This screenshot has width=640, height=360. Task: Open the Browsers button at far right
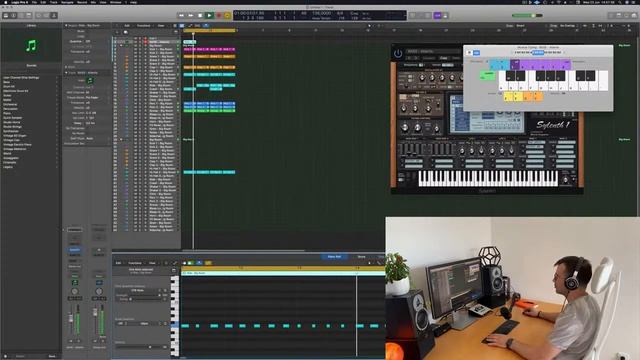point(634,16)
